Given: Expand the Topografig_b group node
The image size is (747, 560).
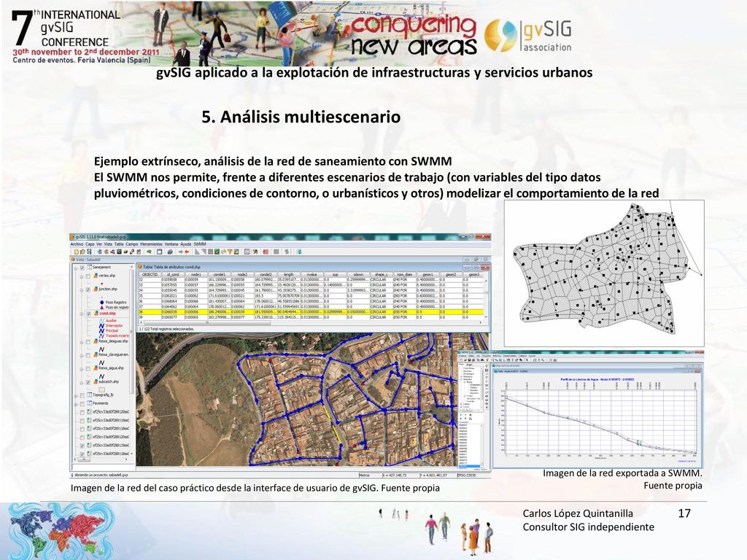Looking at the screenshot, I should click(76, 396).
